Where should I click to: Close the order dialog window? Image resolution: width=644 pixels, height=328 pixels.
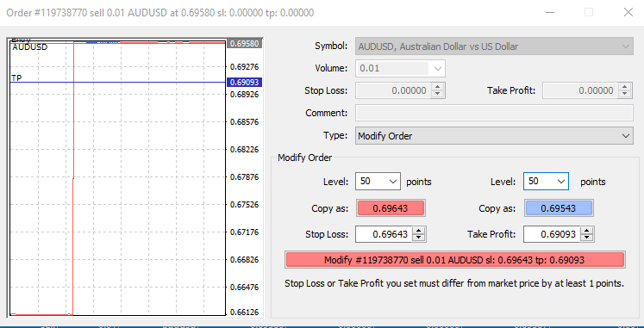click(628, 12)
